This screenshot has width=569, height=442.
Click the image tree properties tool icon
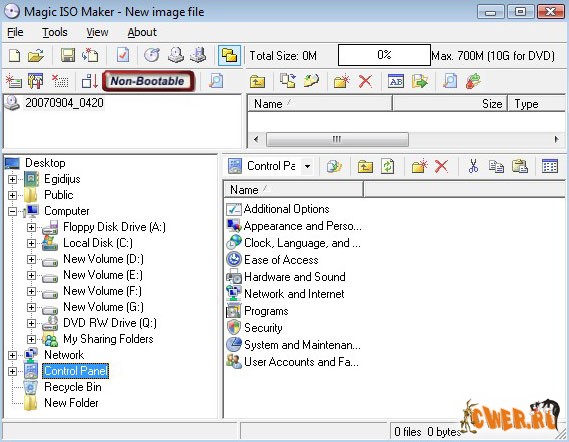(35, 81)
